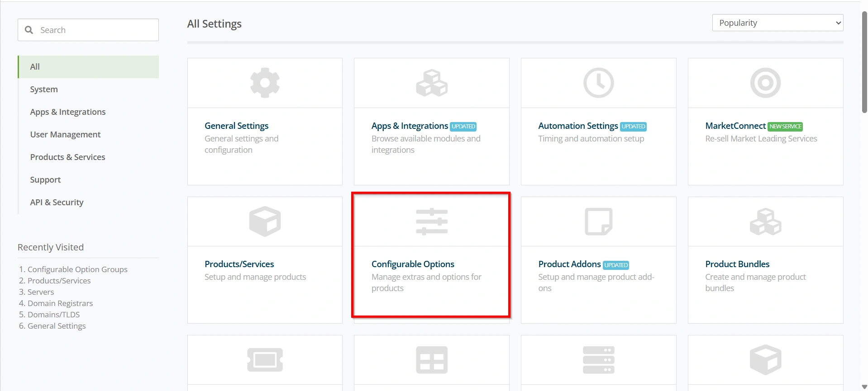
Task: Click the Apps & Integrations cubes icon
Action: click(432, 83)
